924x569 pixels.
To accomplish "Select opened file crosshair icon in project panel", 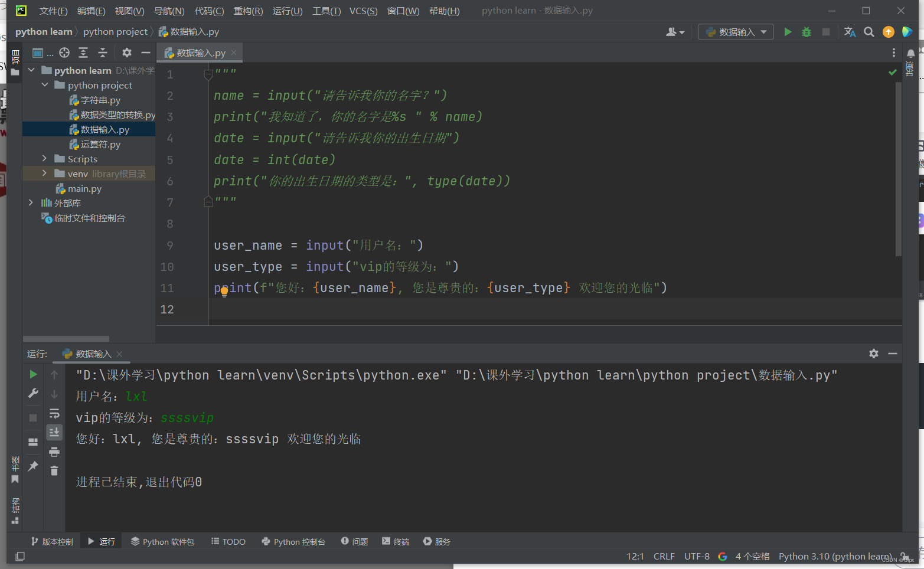I will pos(64,53).
